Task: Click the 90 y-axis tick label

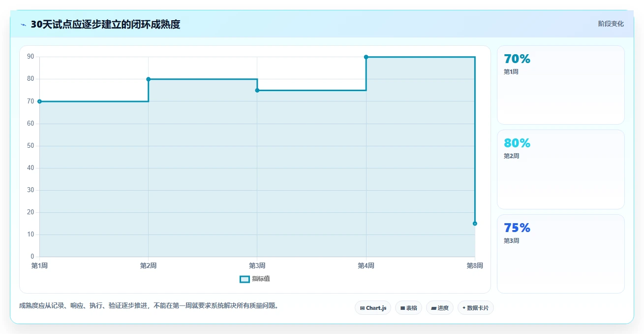Action: pos(31,57)
